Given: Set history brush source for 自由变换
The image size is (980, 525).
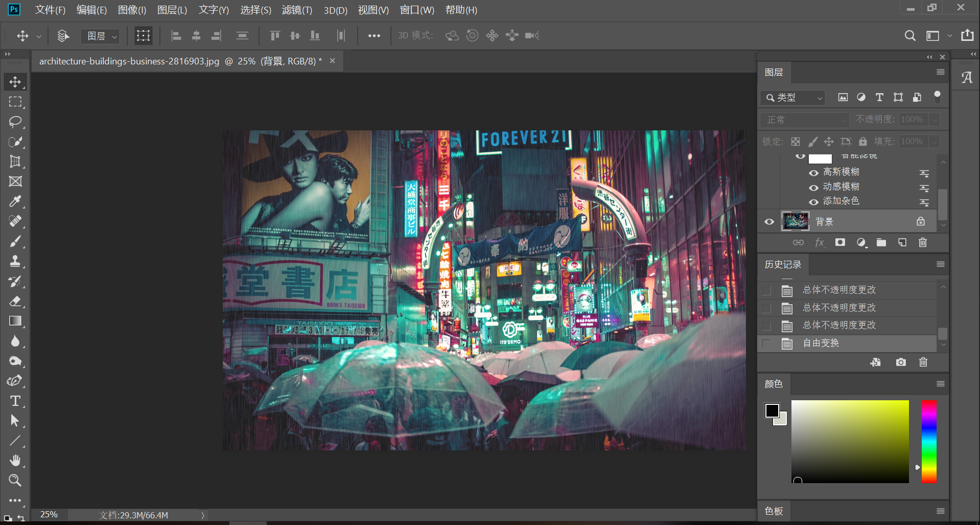Looking at the screenshot, I should click(x=766, y=344).
